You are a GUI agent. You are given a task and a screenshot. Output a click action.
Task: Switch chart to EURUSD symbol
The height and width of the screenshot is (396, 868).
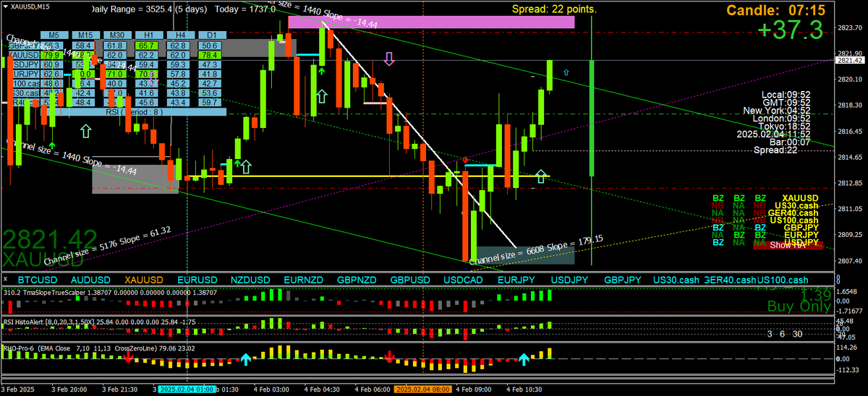point(197,280)
